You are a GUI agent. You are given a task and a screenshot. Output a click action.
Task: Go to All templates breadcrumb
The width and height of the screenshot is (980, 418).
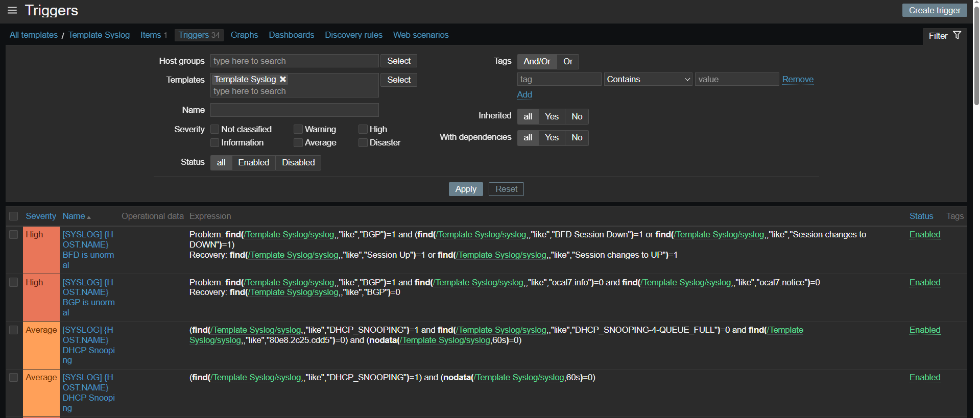[x=34, y=35]
